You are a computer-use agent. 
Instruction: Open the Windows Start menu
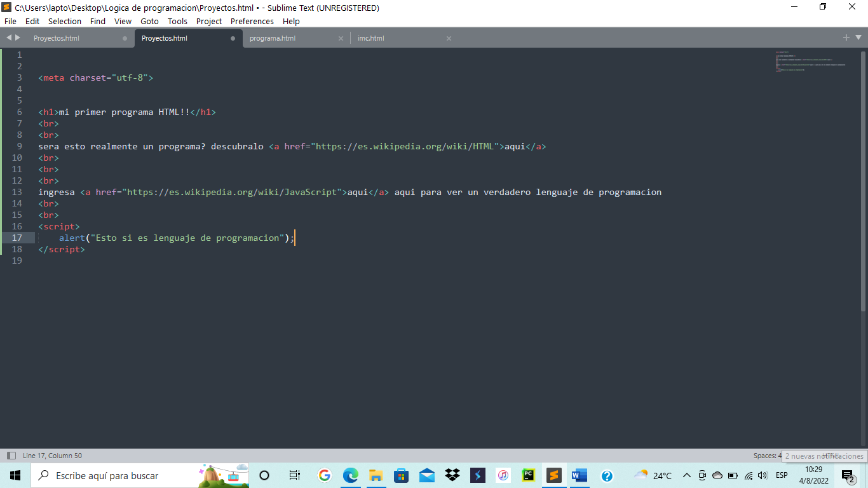click(15, 475)
